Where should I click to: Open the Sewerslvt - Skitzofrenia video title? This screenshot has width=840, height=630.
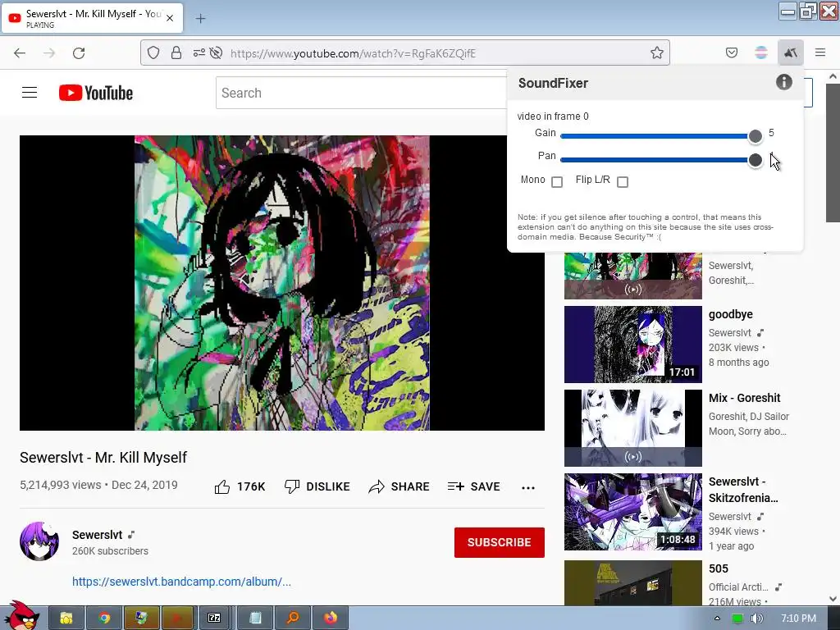click(x=743, y=490)
